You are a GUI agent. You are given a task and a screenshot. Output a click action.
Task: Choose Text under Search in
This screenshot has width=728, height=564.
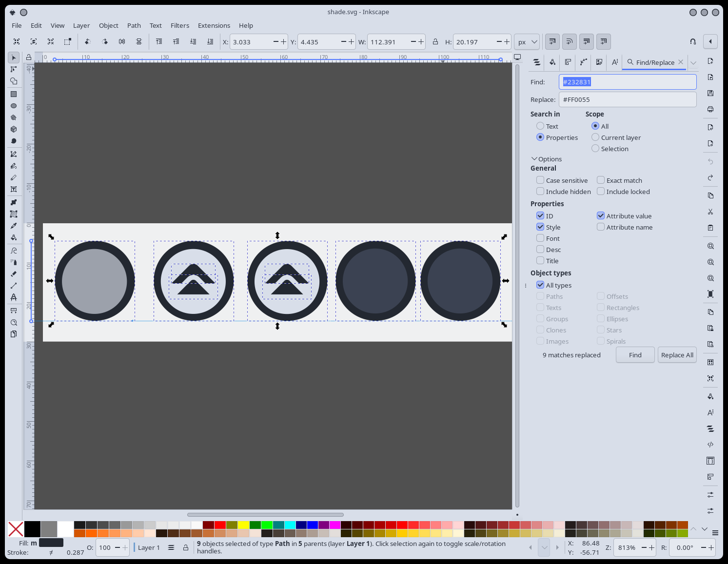pos(540,126)
